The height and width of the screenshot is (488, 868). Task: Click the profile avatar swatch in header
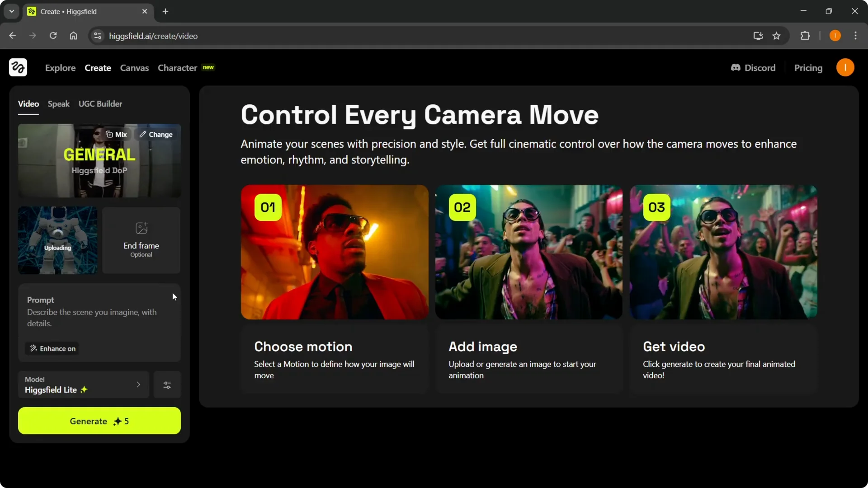(845, 67)
